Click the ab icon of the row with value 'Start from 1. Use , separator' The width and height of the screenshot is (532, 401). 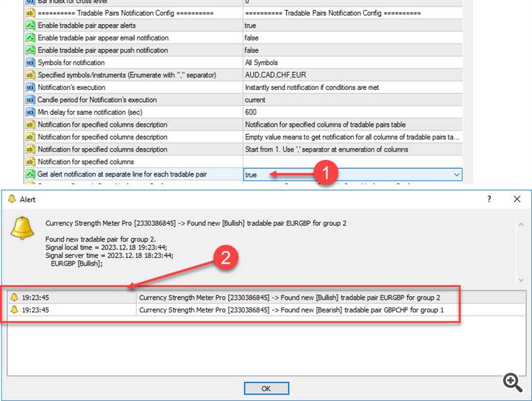(x=31, y=149)
